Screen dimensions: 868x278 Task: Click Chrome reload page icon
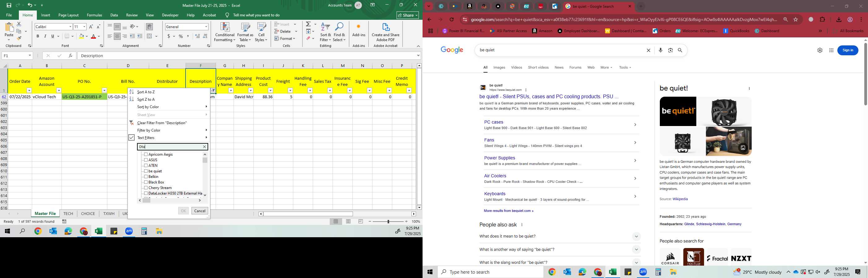coord(452,19)
